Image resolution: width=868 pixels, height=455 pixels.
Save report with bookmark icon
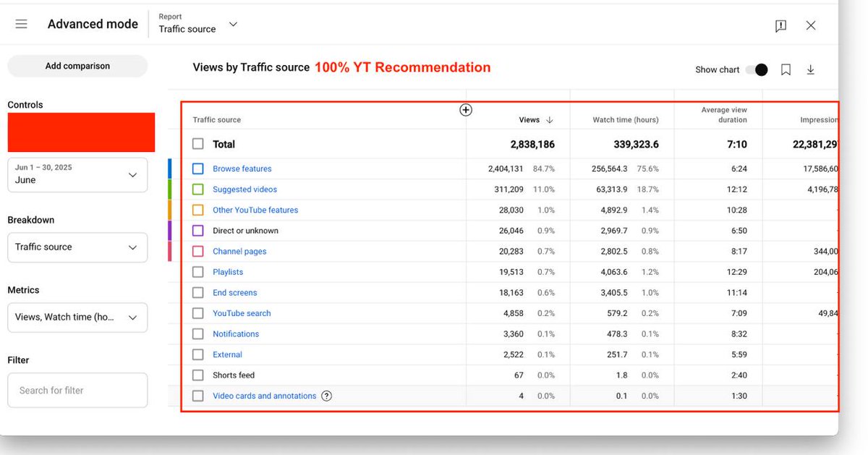coord(786,69)
